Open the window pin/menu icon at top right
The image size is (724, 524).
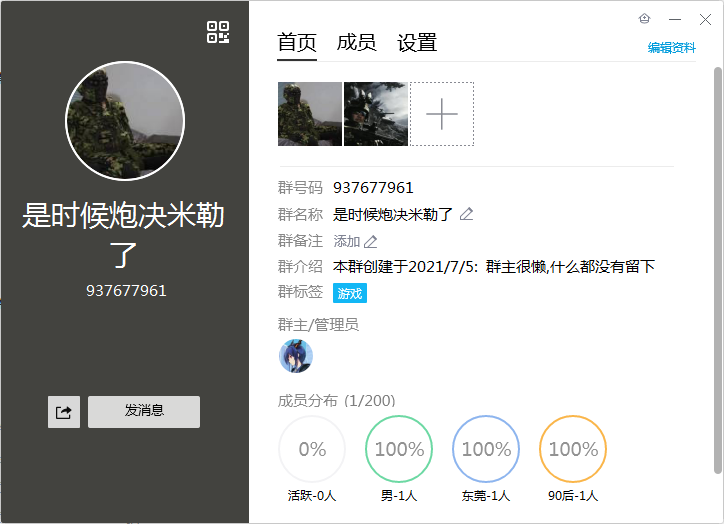pos(645,19)
